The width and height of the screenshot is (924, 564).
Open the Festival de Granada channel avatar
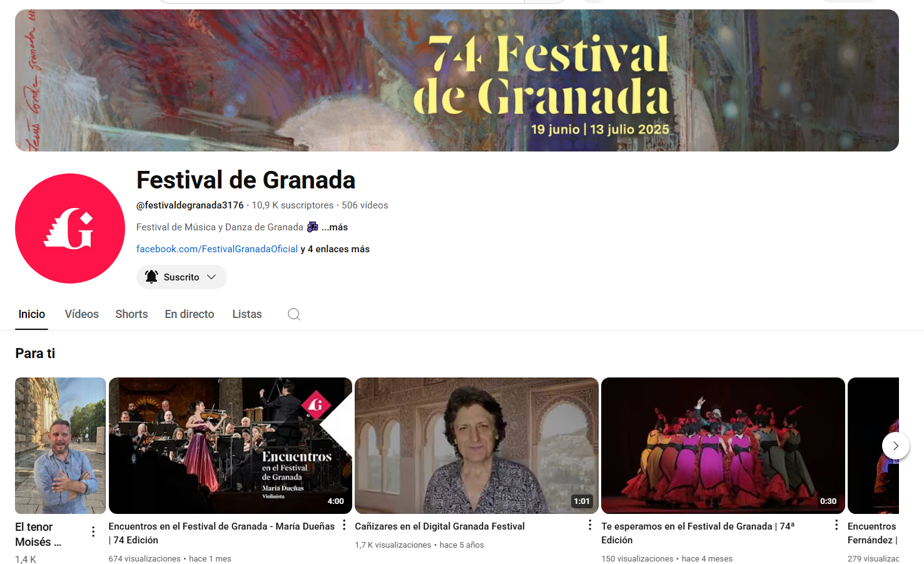pos(70,228)
